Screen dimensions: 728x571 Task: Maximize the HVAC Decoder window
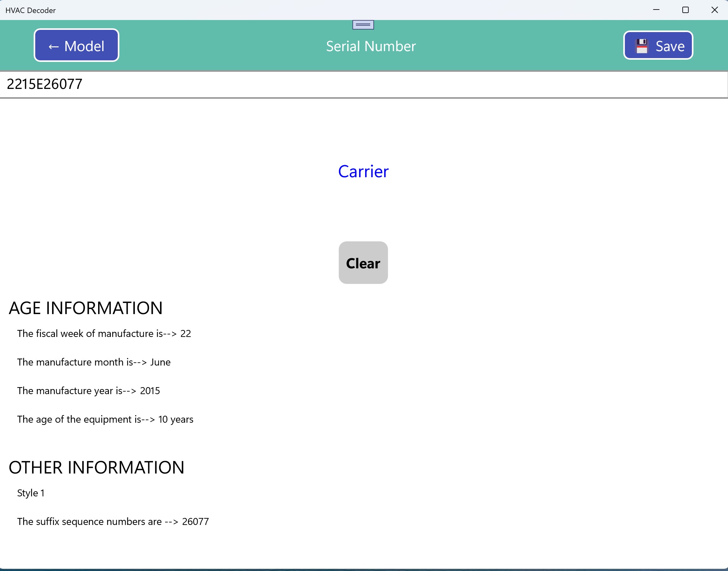[x=685, y=10]
